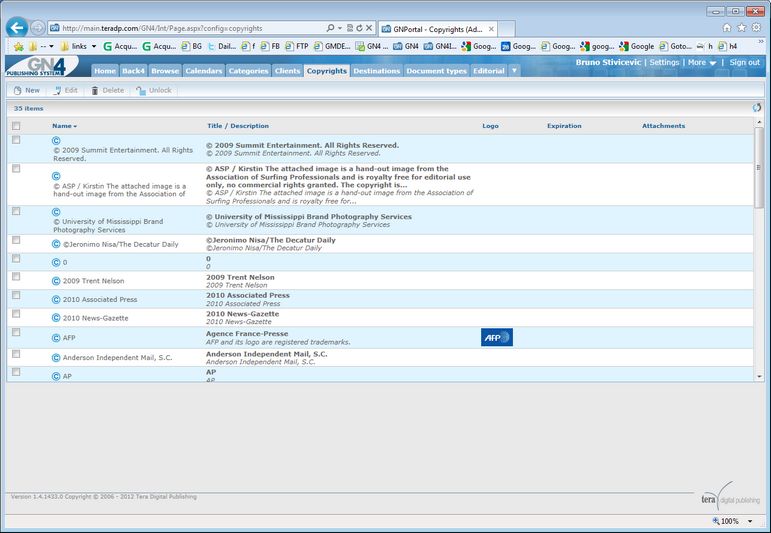Open the Categories tab
The image size is (771, 533).
[x=248, y=71]
